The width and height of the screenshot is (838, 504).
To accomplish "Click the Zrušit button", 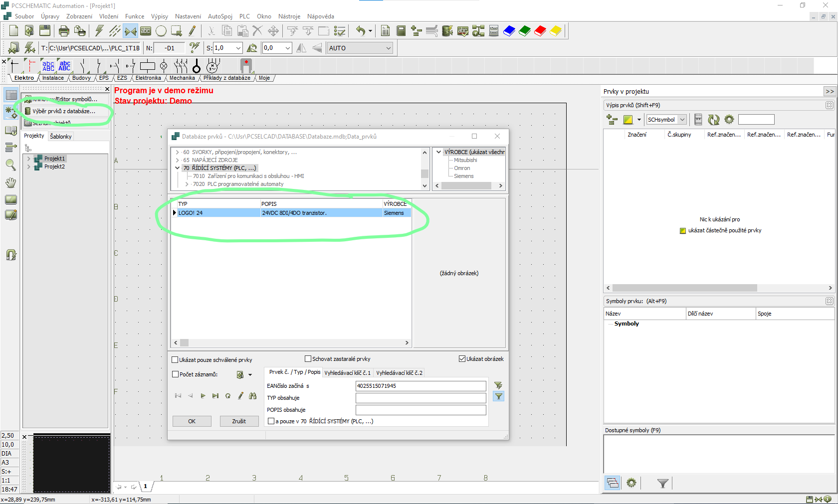I will [x=239, y=421].
